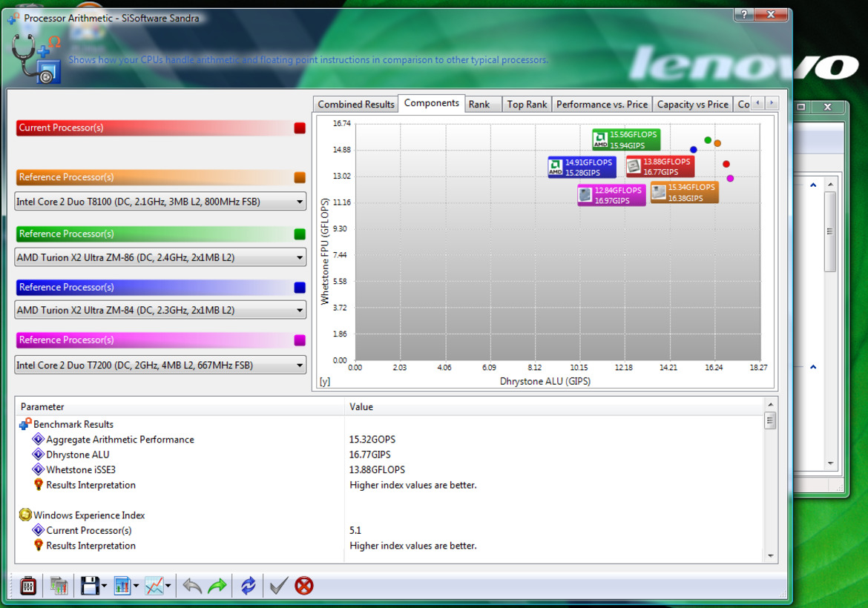The width and height of the screenshot is (868, 608).
Task: Select the Components tab
Action: (431, 103)
